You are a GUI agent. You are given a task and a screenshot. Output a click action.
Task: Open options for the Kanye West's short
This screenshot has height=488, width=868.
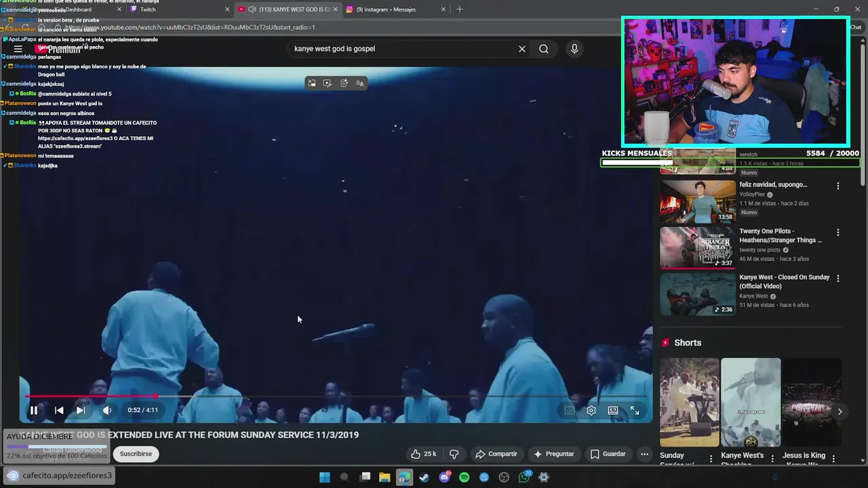[x=772, y=460]
